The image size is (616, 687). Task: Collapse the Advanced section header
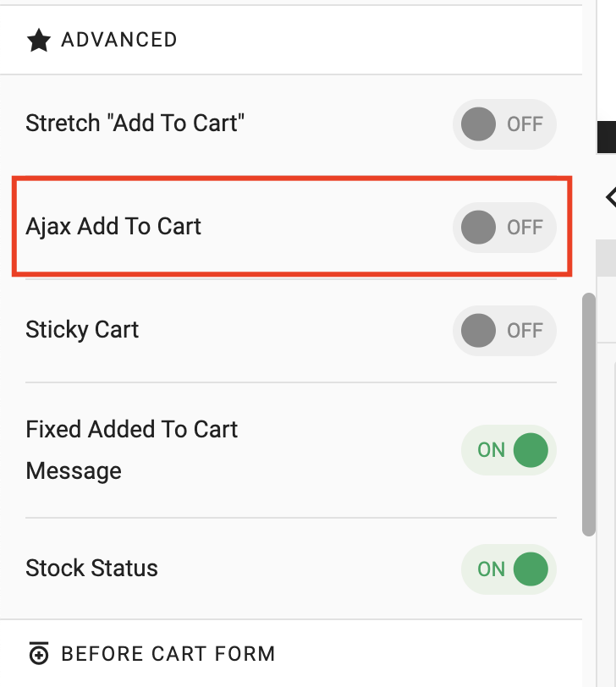(291, 40)
